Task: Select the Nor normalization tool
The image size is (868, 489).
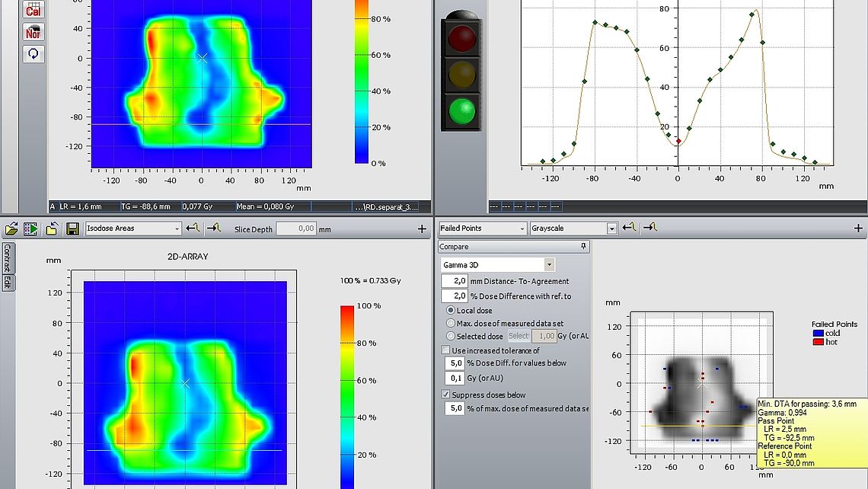Action: coord(33,33)
